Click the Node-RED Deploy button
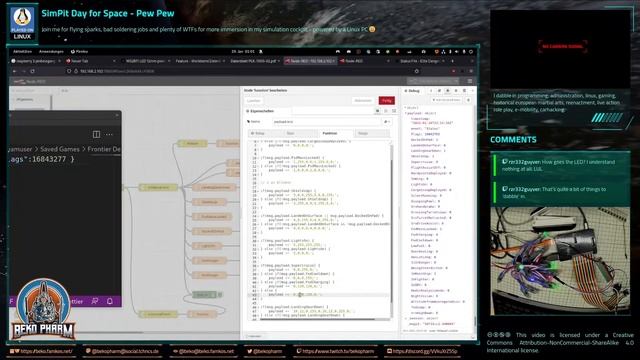The width and height of the screenshot is (640, 360). coord(433,81)
